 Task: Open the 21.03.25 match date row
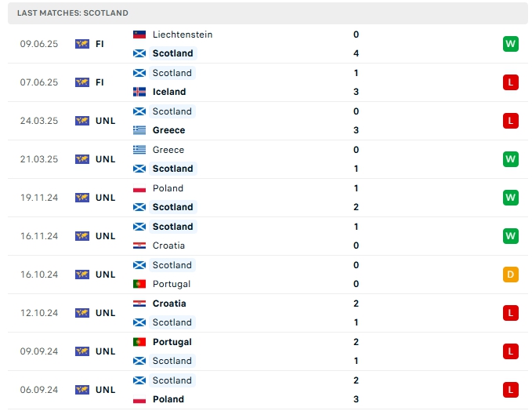[268, 159]
